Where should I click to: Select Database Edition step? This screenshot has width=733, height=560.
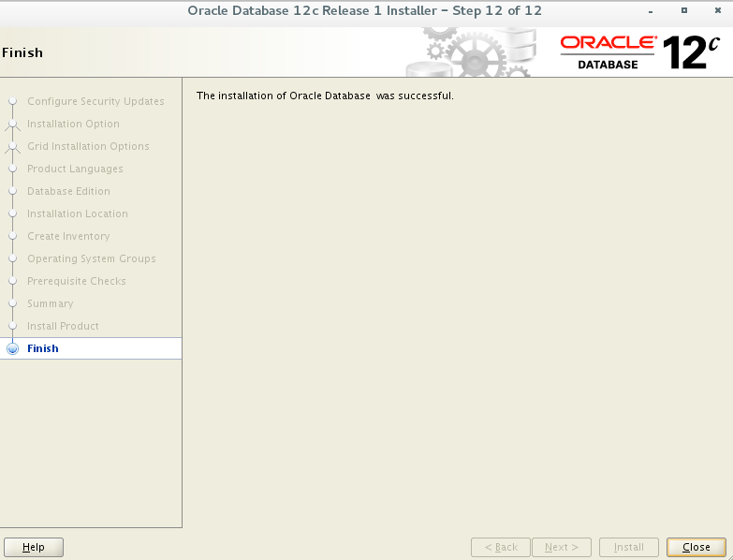click(68, 191)
